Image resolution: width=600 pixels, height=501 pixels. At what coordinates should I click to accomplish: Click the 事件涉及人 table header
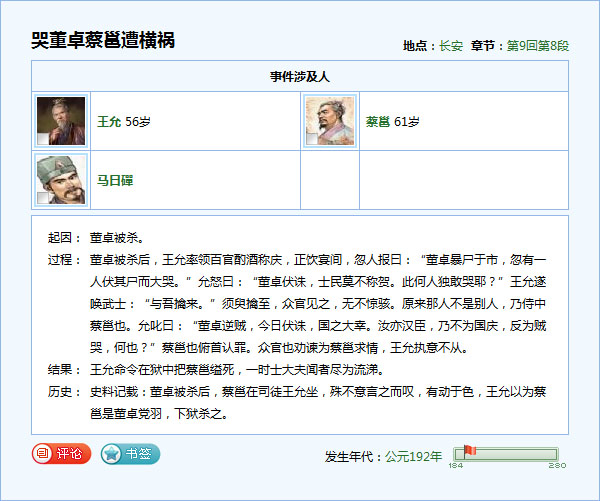point(299,76)
